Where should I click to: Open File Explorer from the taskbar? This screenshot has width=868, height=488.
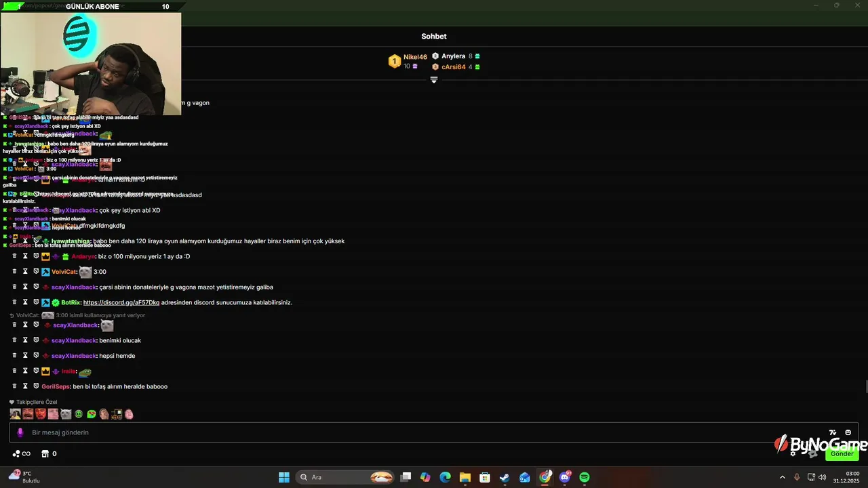pyautogui.click(x=465, y=477)
